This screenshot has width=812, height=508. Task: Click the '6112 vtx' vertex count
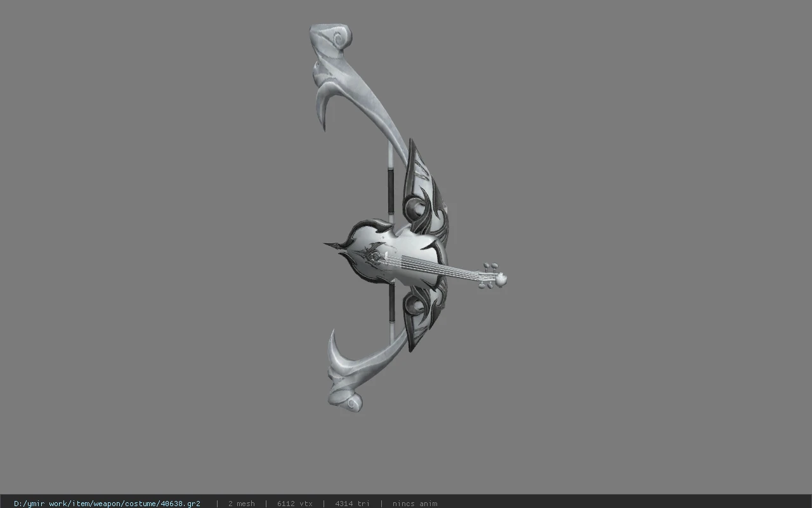pos(295,504)
